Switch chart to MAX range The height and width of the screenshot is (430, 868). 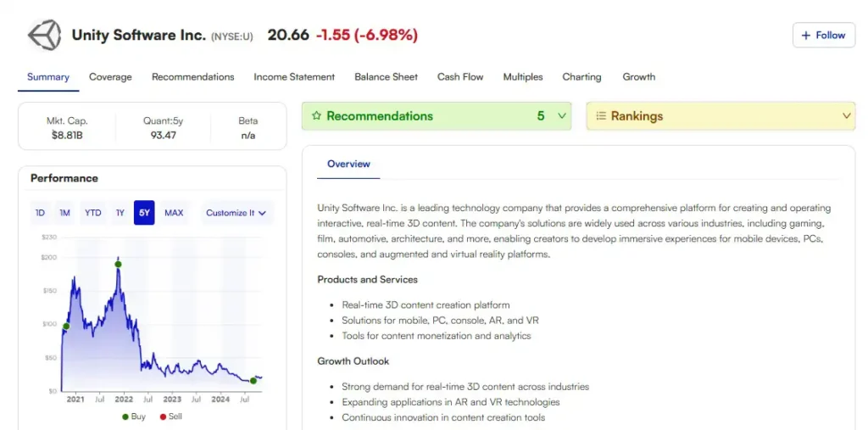pos(174,213)
